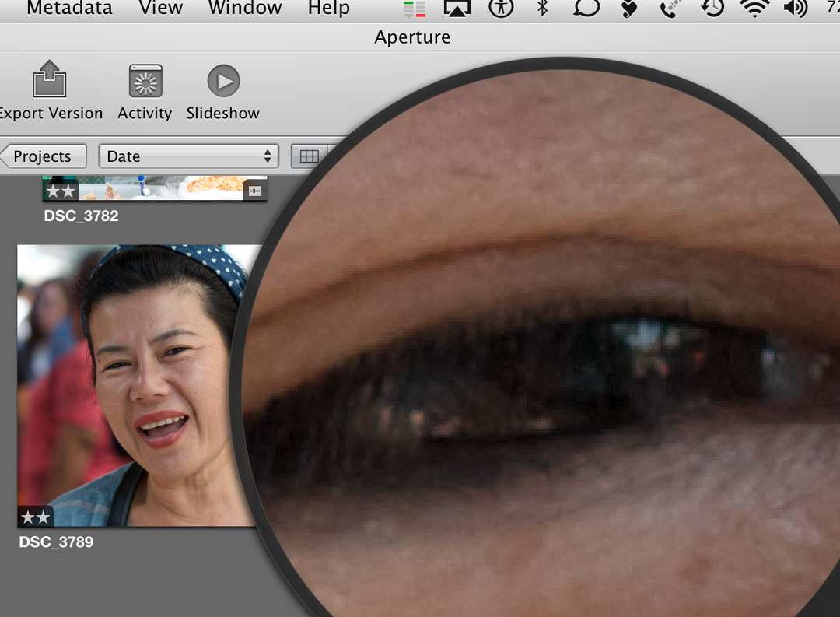Open the Window menu
The height and width of the screenshot is (617, 840).
point(245,8)
